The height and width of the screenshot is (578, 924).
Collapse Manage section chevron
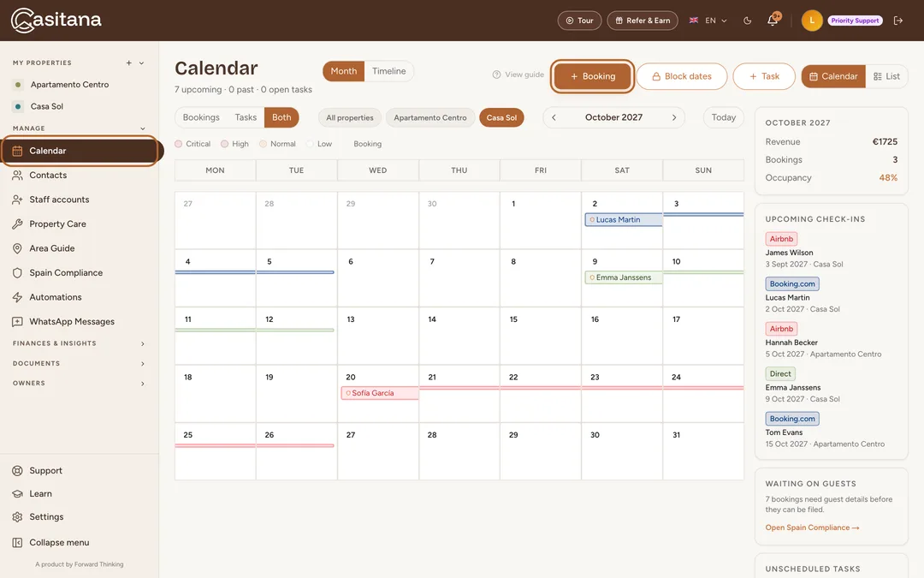pos(142,128)
